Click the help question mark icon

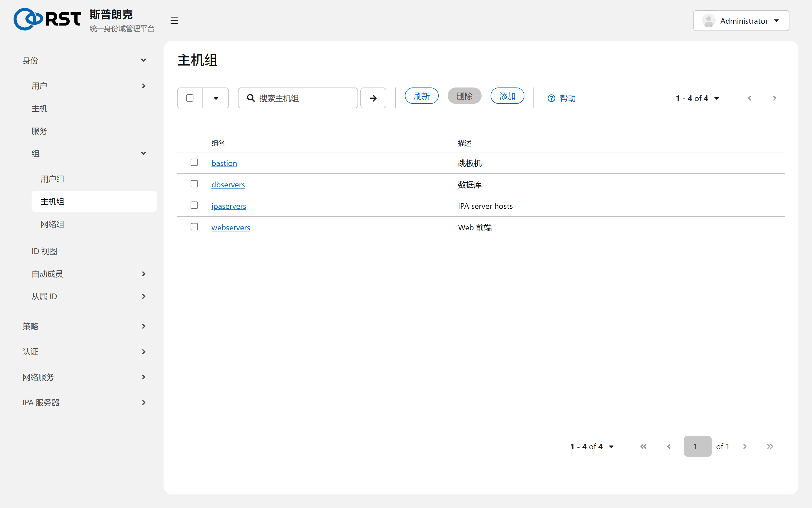click(551, 98)
